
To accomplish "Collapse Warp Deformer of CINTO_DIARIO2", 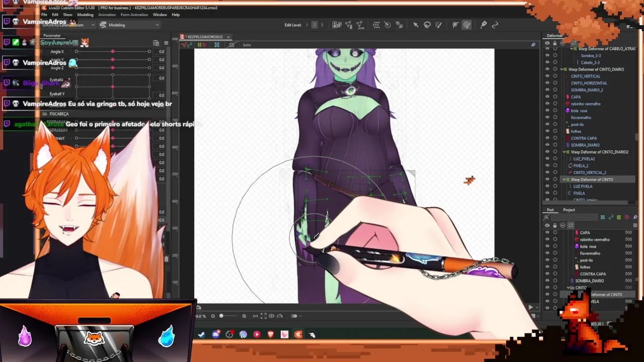I will coord(564,152).
